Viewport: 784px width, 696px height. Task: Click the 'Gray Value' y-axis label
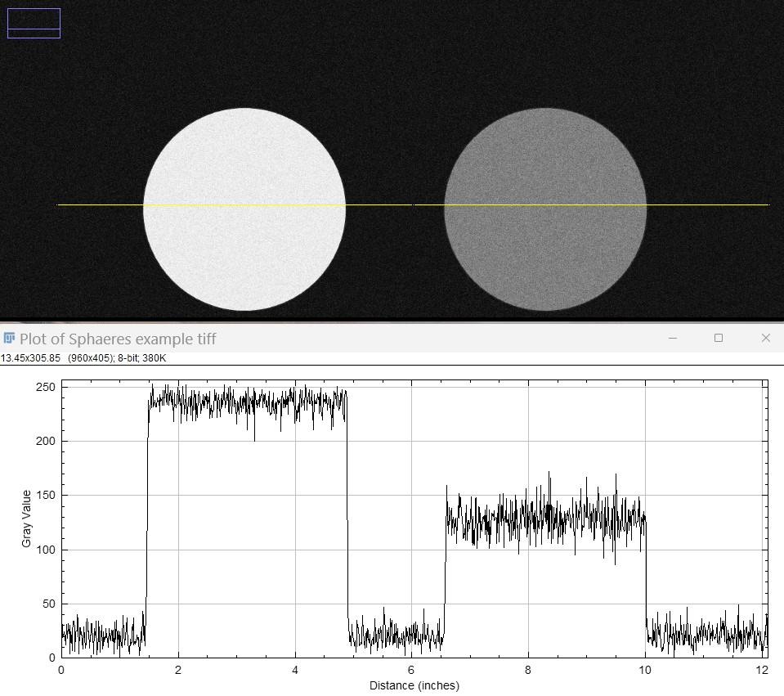(26, 519)
